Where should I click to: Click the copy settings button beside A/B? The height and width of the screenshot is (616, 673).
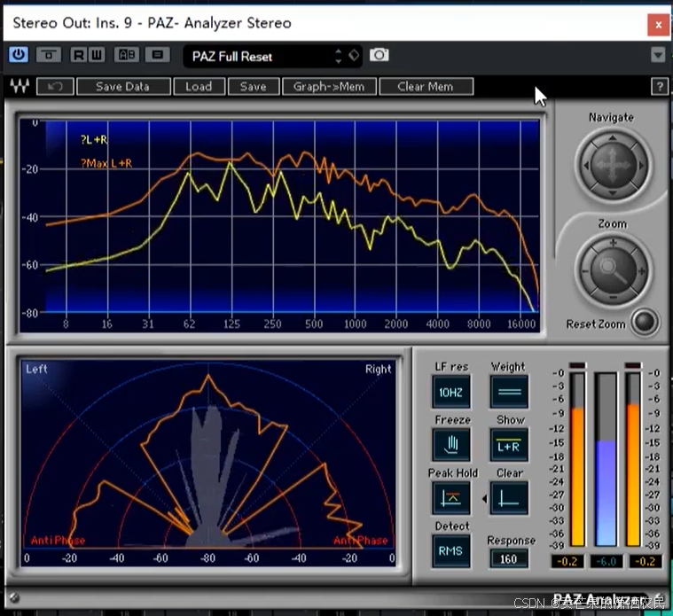(x=158, y=55)
